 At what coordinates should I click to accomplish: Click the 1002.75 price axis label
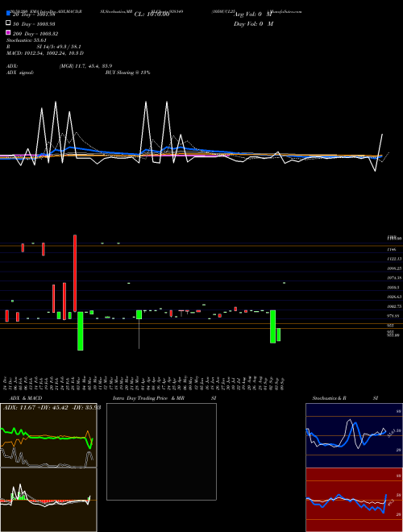pos(394,306)
